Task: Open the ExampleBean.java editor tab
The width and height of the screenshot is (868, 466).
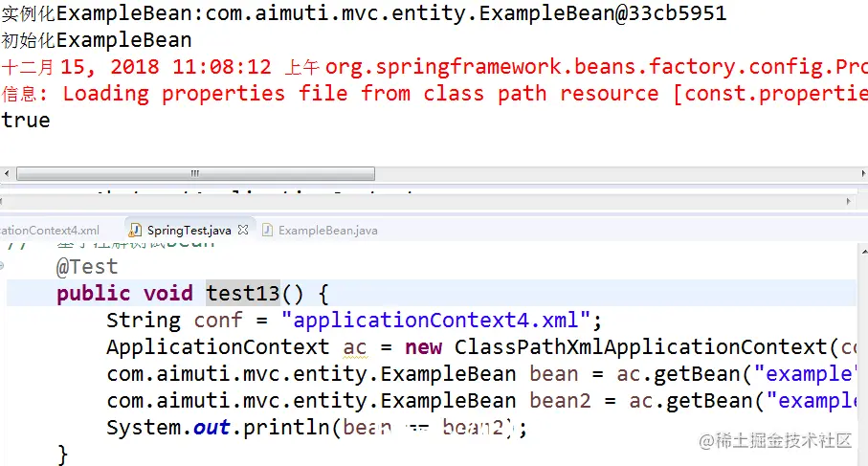Action: (x=327, y=231)
